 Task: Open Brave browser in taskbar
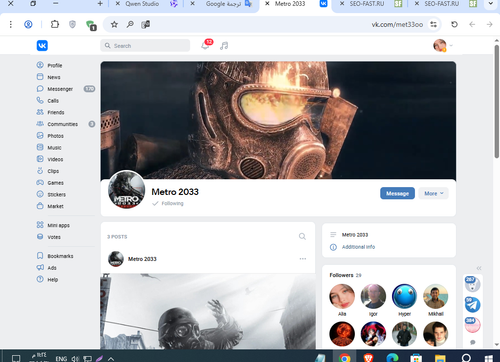[368, 358]
